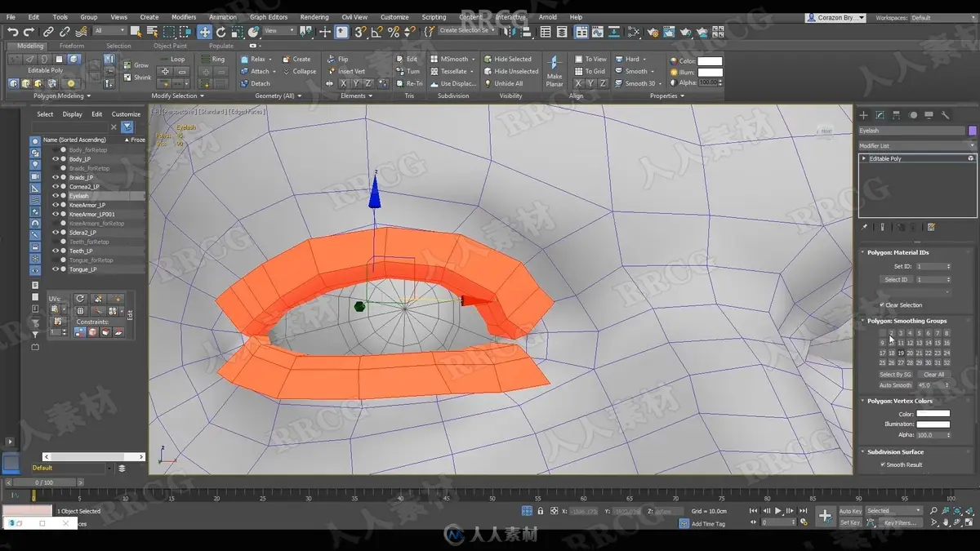Hide the Eyelash object via eye icon

point(56,196)
